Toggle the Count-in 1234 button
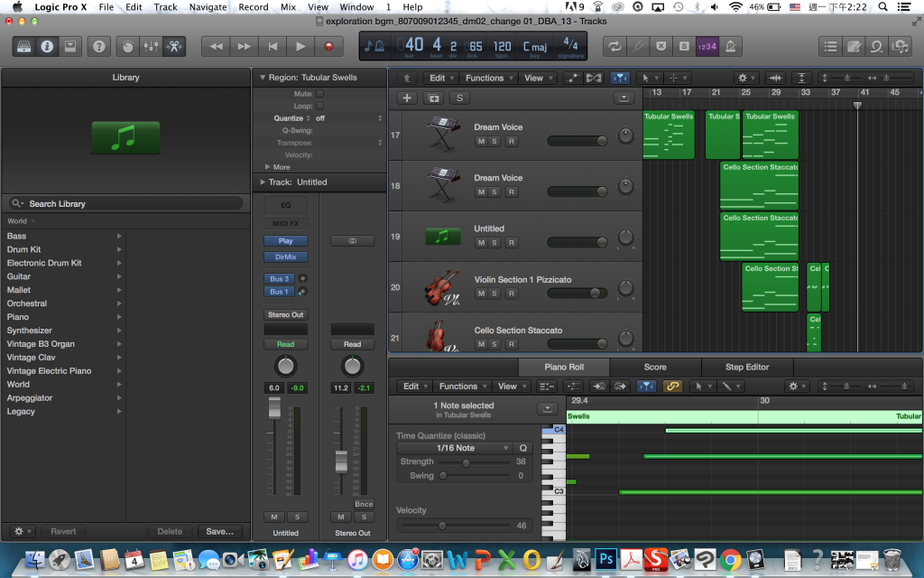Image resolution: width=924 pixels, height=578 pixels. [707, 46]
